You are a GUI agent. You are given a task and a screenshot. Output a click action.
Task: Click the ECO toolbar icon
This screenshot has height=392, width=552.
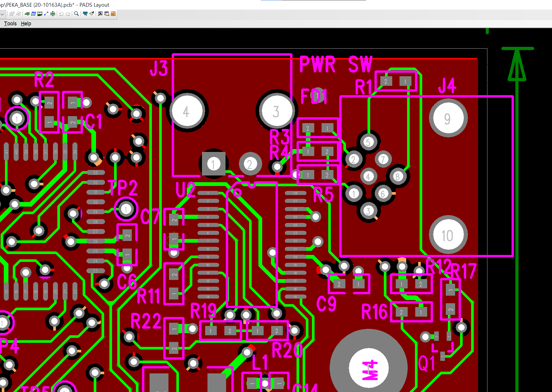[x=46, y=14]
